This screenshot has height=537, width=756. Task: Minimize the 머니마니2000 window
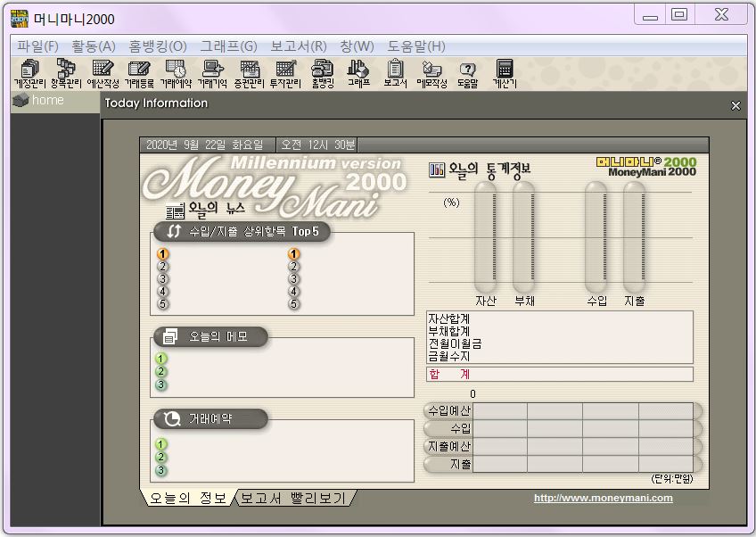(x=650, y=14)
